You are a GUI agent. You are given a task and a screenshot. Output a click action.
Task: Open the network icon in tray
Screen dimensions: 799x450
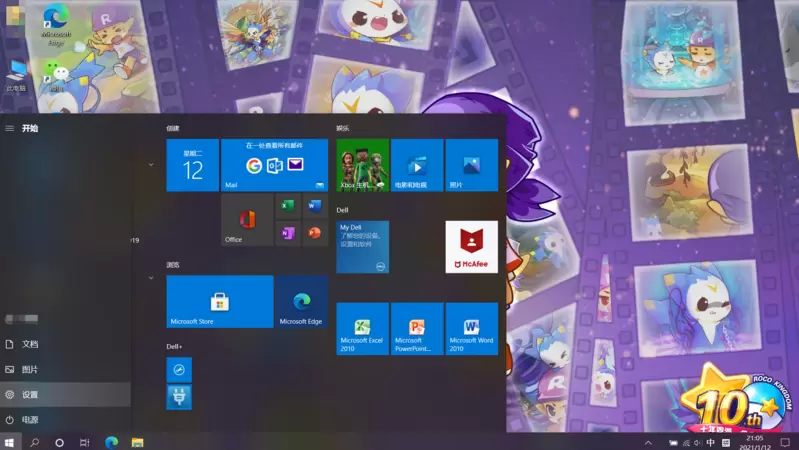686,443
